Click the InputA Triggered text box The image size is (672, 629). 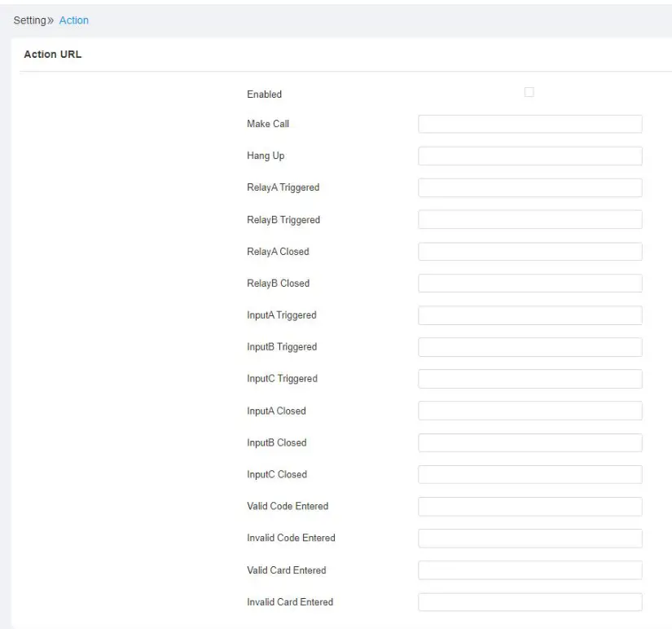coord(529,315)
